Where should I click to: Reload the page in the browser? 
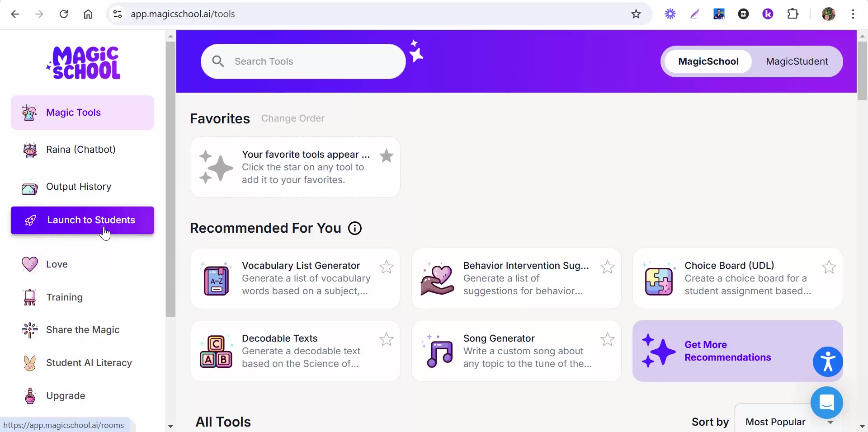(x=64, y=14)
